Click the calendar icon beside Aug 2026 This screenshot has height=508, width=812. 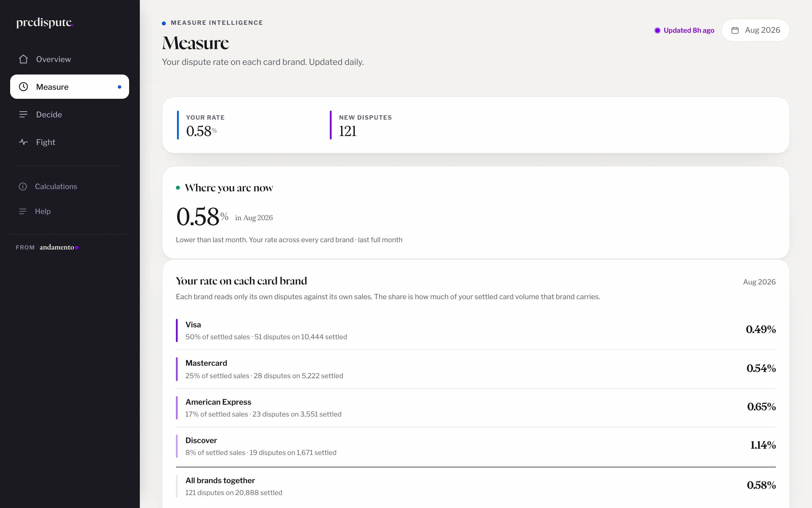735,30
